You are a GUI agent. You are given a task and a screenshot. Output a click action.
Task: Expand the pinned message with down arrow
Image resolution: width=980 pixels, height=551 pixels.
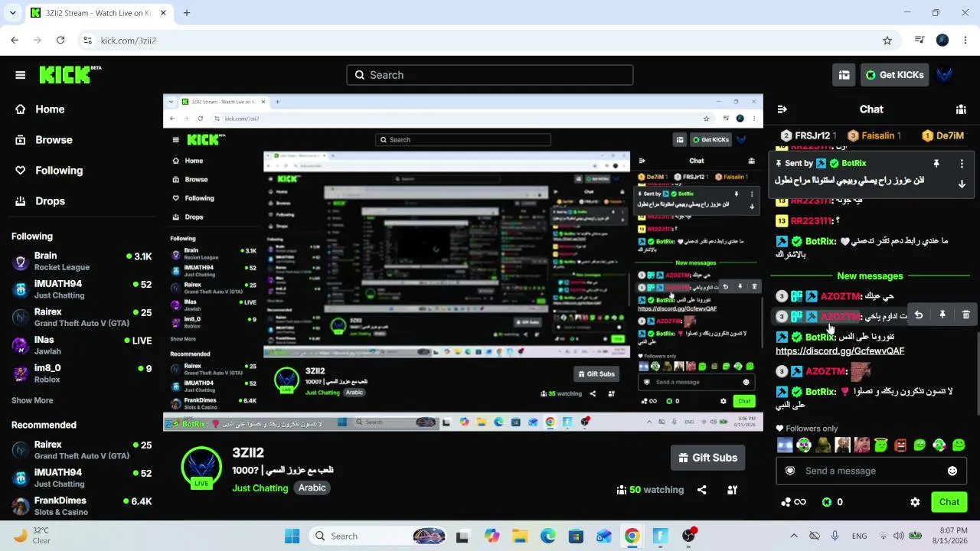click(x=962, y=184)
